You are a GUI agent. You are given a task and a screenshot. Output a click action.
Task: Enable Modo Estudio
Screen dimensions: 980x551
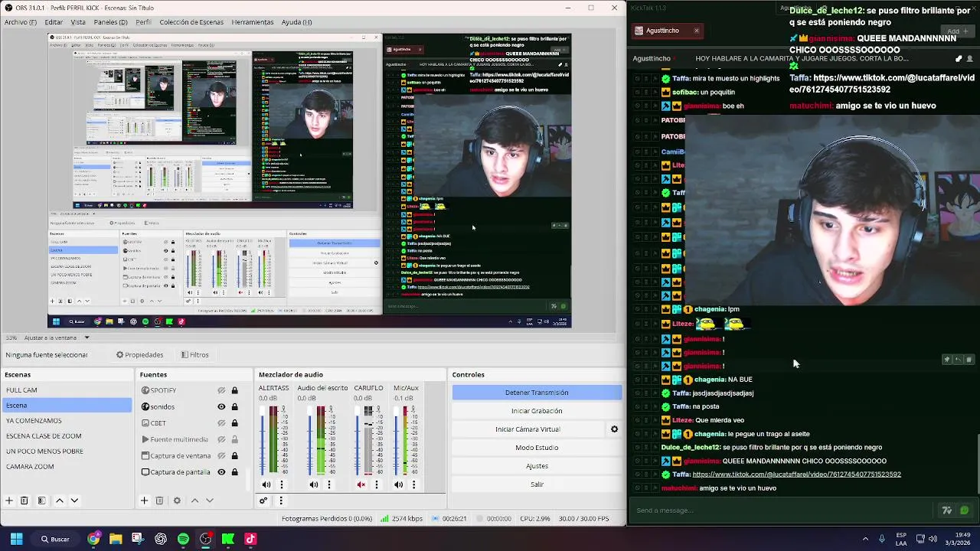[x=537, y=448]
